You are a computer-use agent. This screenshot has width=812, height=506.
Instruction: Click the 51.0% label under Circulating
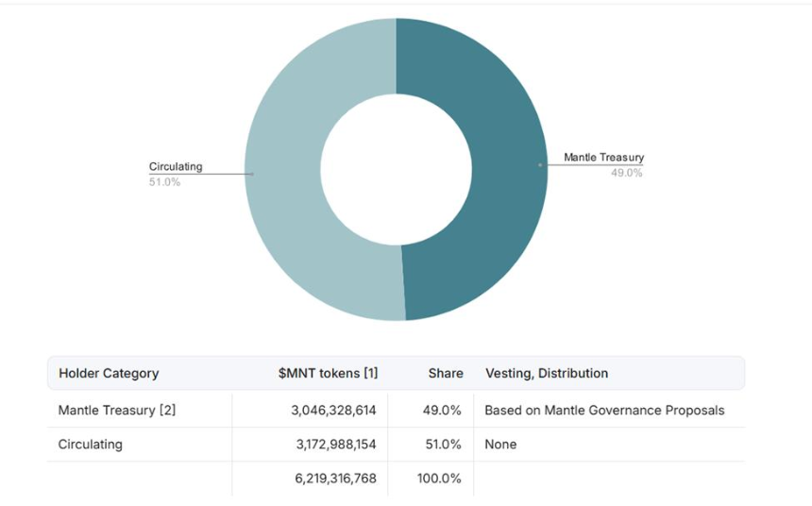tap(164, 182)
